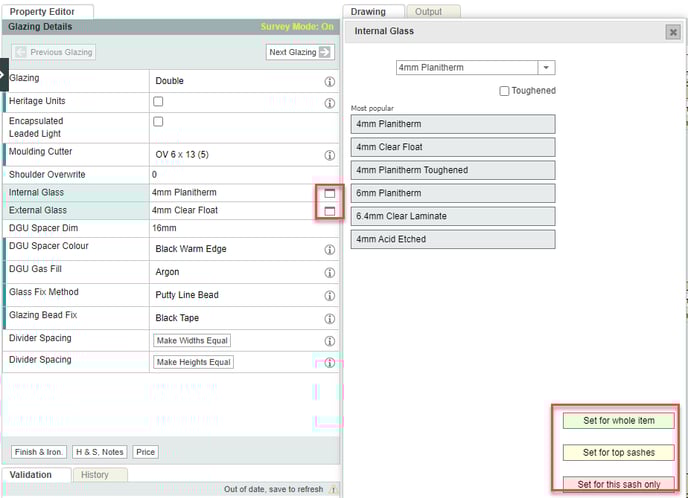Select 6.4mm Clear Laminate glass option
The height and width of the screenshot is (498, 688).
click(x=453, y=216)
